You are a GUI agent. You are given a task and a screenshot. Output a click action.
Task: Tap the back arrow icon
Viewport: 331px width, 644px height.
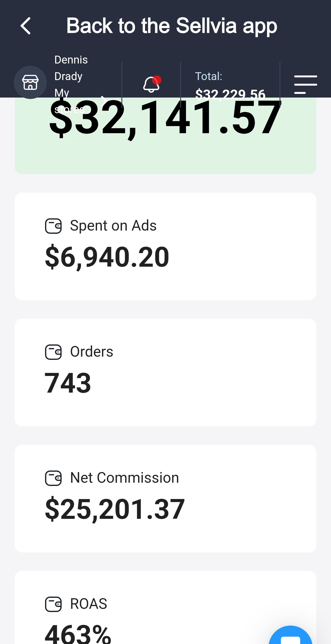(x=26, y=26)
